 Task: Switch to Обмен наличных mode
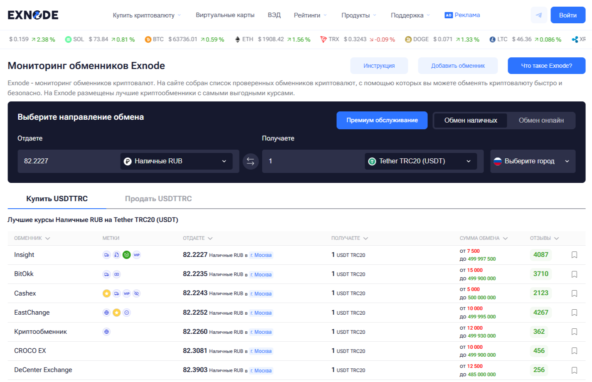pyautogui.click(x=470, y=120)
